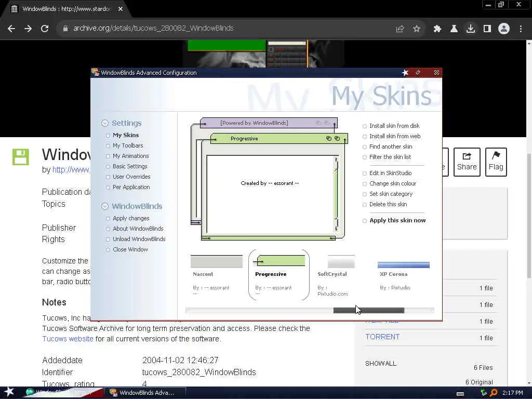Click Unload WindowBlinds
The width and height of the screenshot is (532, 399).
click(139, 239)
